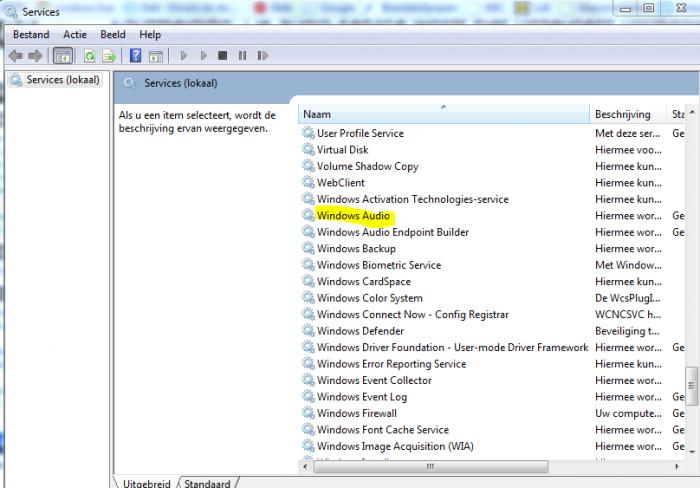The width and height of the screenshot is (700, 488).
Task: Click the horizontal scrollbar thumb
Action: [x=431, y=467]
